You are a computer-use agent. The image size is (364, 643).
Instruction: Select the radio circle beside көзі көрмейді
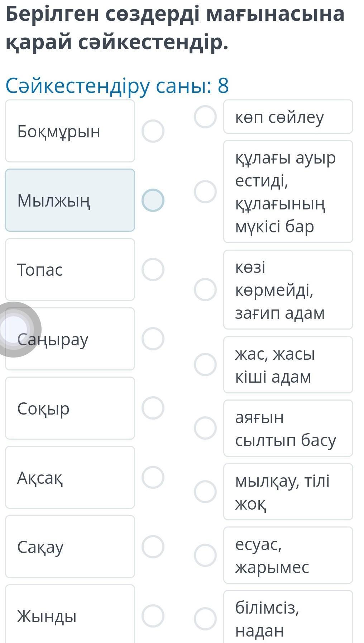point(205,289)
